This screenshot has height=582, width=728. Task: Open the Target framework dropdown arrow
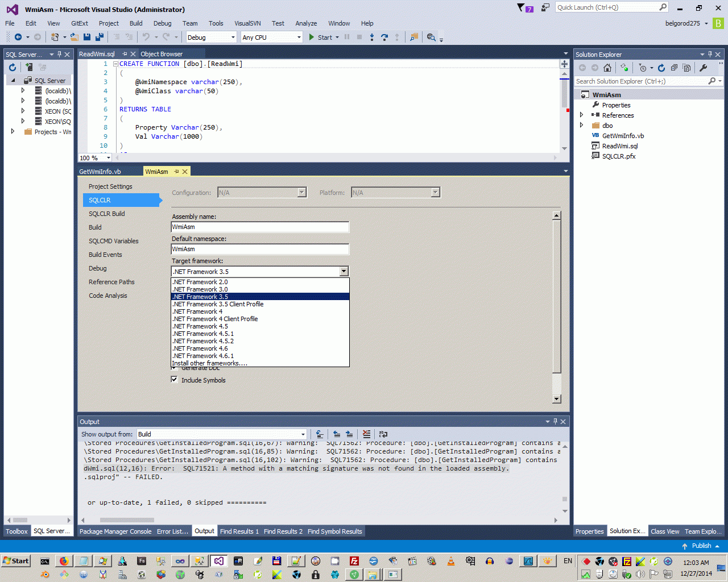click(x=344, y=272)
